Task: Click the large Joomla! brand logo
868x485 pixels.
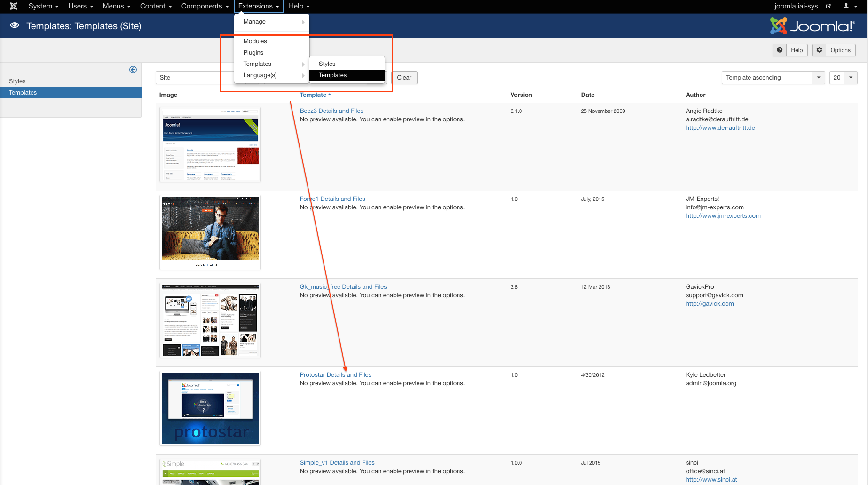Action: click(x=813, y=26)
